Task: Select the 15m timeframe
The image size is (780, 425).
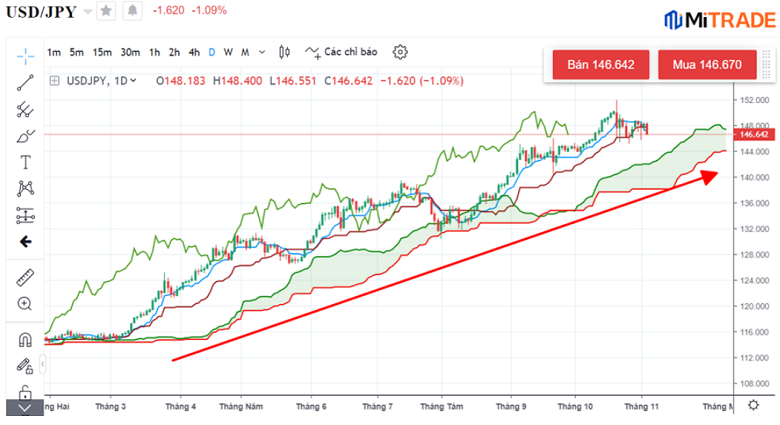Action: point(102,52)
